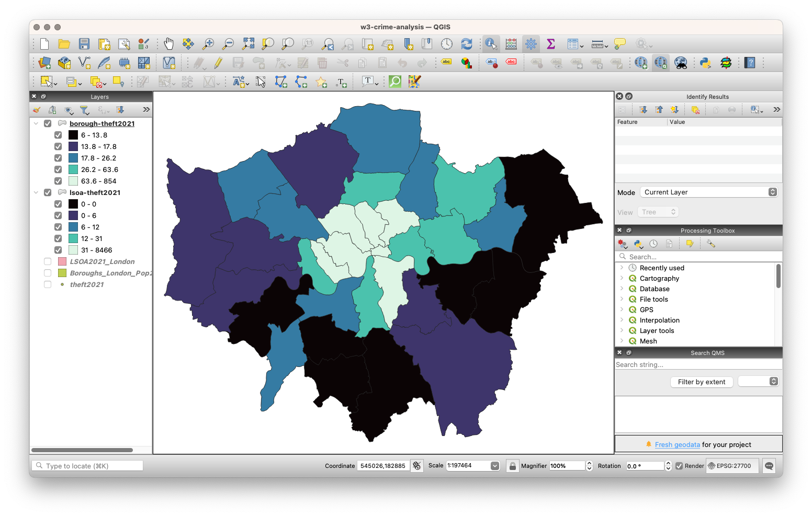
Task: Click the 26.2 - 63.6 teal color swatch
Action: pyautogui.click(x=73, y=169)
